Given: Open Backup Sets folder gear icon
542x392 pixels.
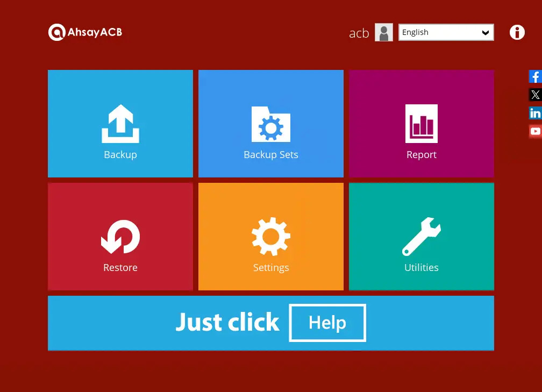Looking at the screenshot, I should tap(271, 124).
